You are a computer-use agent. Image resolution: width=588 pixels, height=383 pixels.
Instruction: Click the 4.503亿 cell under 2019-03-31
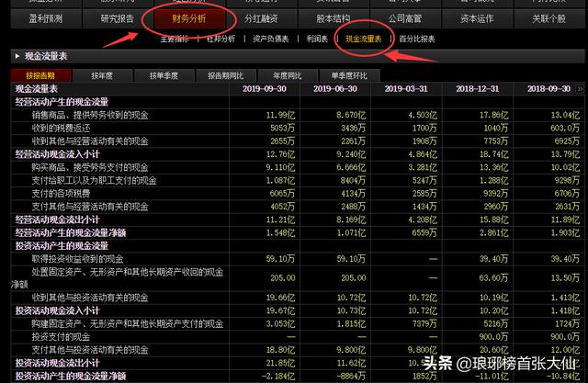click(423, 115)
